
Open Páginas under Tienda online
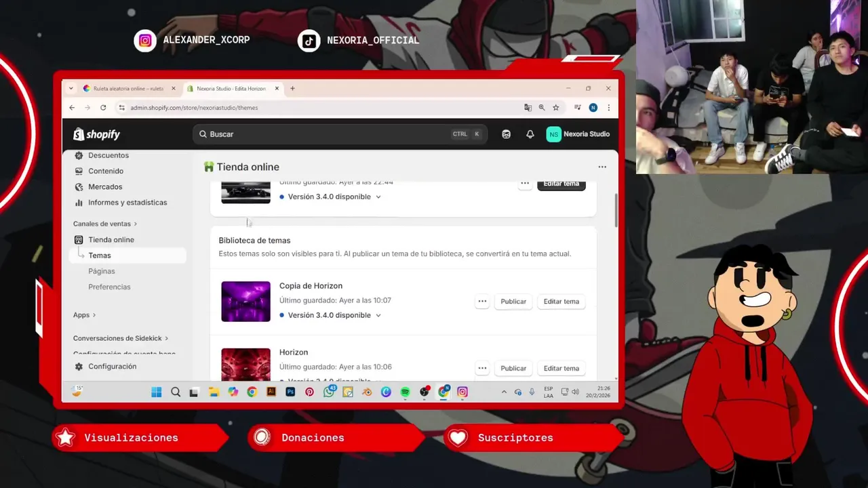point(102,271)
